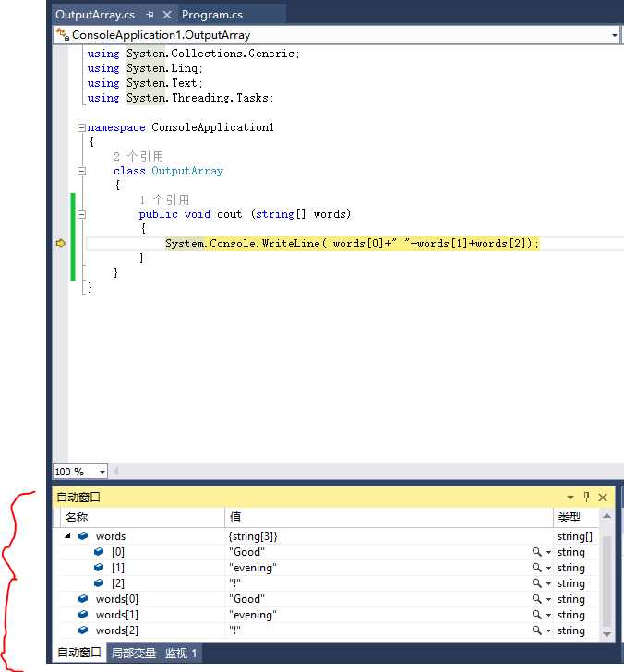Switch to the 监视 1 tab
This screenshot has height=672, width=624.
tap(180, 654)
